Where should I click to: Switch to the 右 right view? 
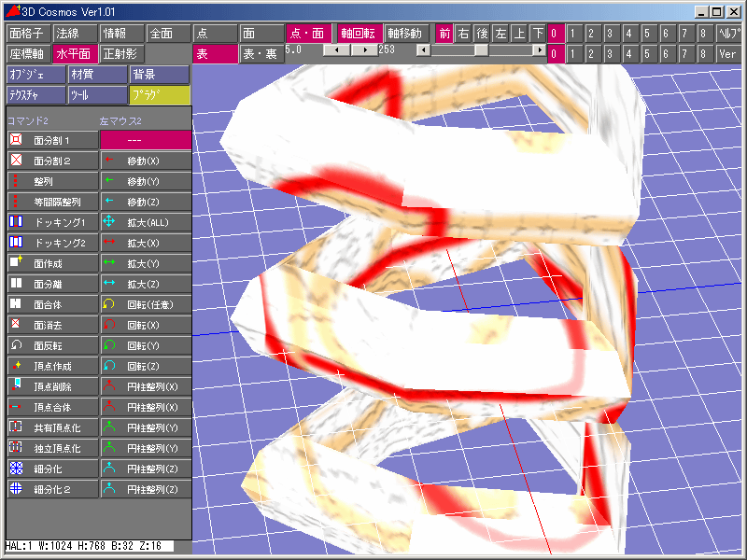coord(463,34)
